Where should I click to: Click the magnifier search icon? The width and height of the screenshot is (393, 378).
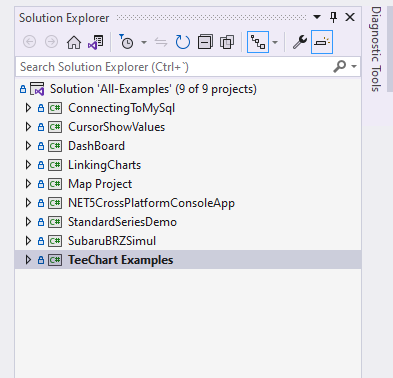[x=340, y=67]
